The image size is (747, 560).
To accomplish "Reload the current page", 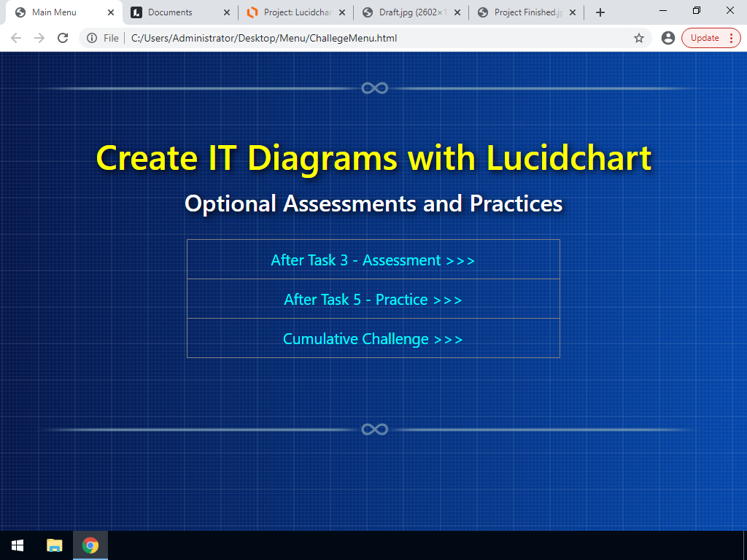I will [63, 38].
